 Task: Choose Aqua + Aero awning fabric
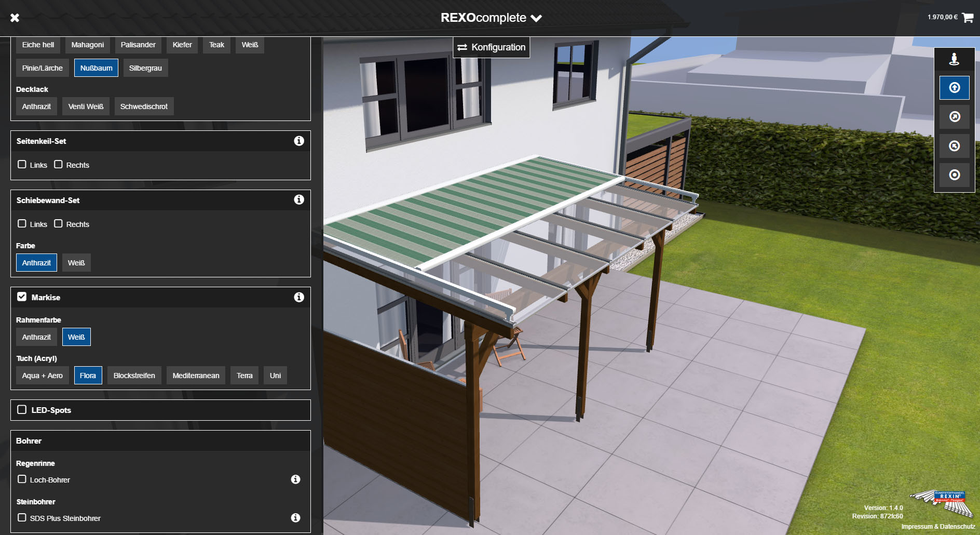pos(43,376)
